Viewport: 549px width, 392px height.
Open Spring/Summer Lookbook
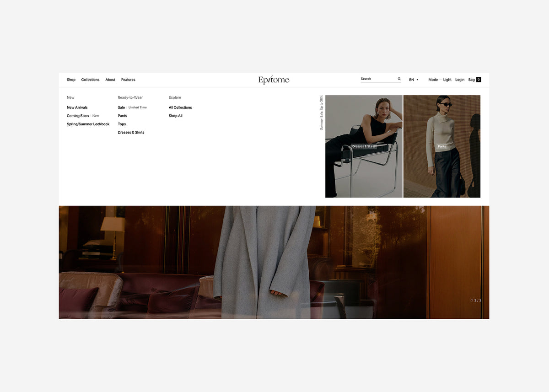click(x=88, y=124)
